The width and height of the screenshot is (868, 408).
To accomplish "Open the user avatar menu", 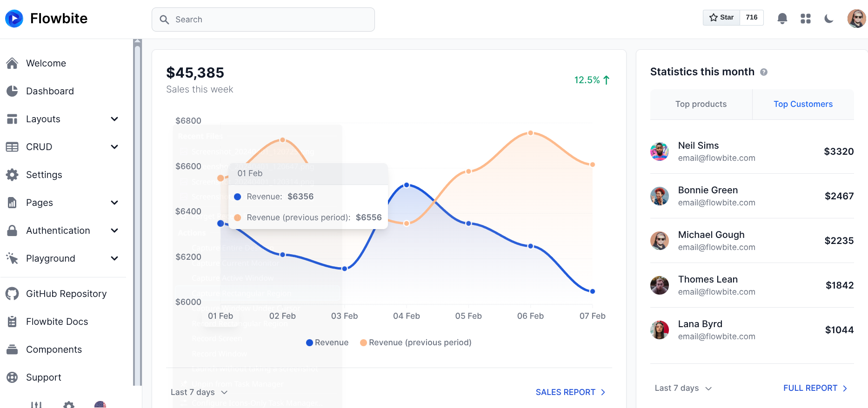I will pos(856,19).
